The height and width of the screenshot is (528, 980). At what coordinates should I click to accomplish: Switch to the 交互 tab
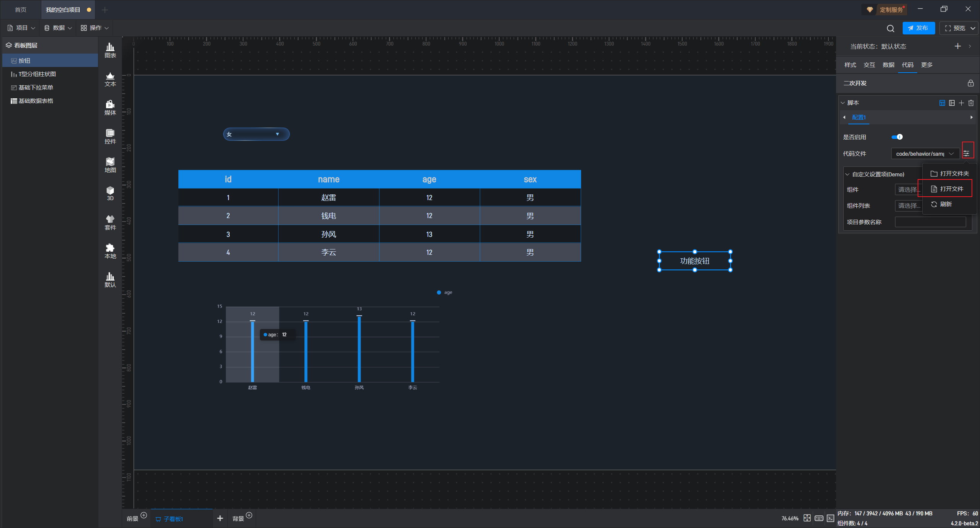coord(869,65)
